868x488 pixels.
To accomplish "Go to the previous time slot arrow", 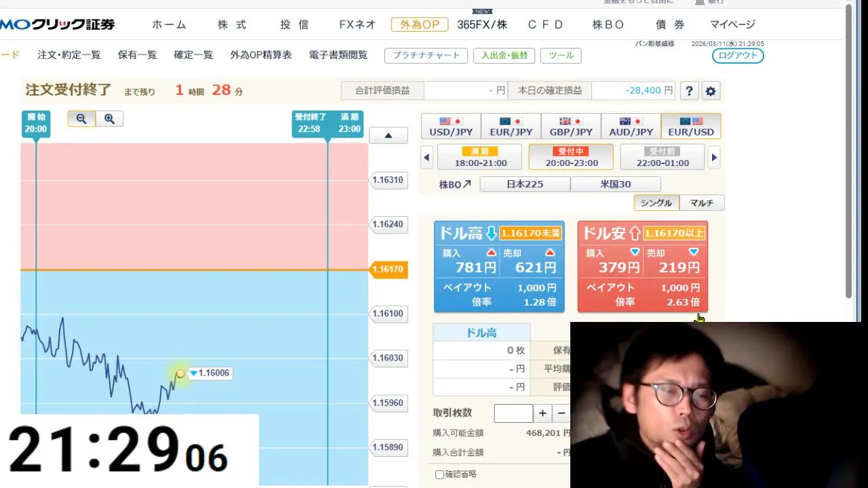I will tap(427, 157).
